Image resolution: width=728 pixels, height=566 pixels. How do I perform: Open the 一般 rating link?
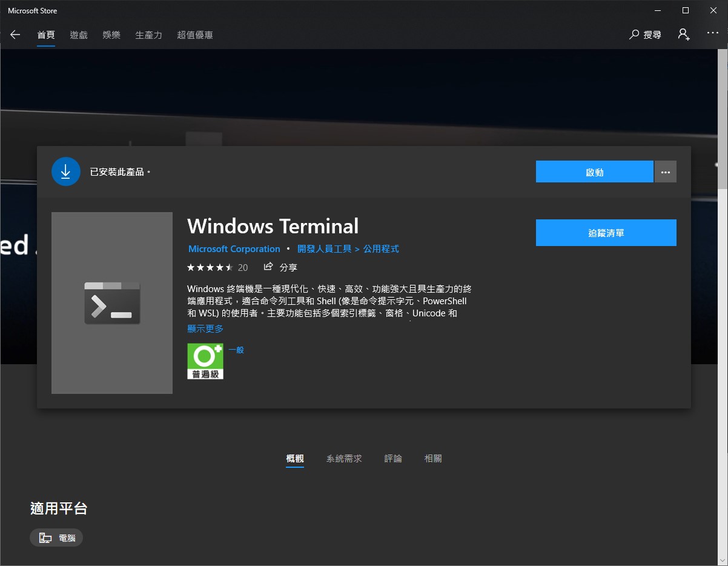click(236, 350)
